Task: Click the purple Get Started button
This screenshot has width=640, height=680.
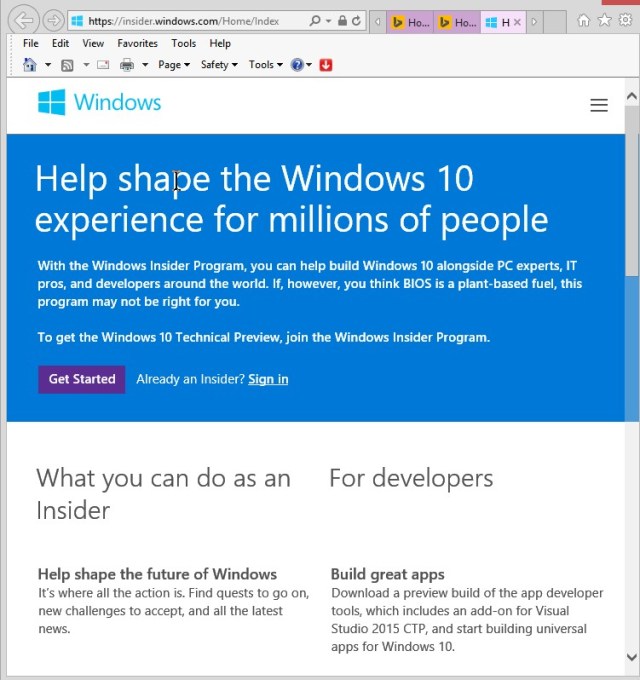Action: 82,379
